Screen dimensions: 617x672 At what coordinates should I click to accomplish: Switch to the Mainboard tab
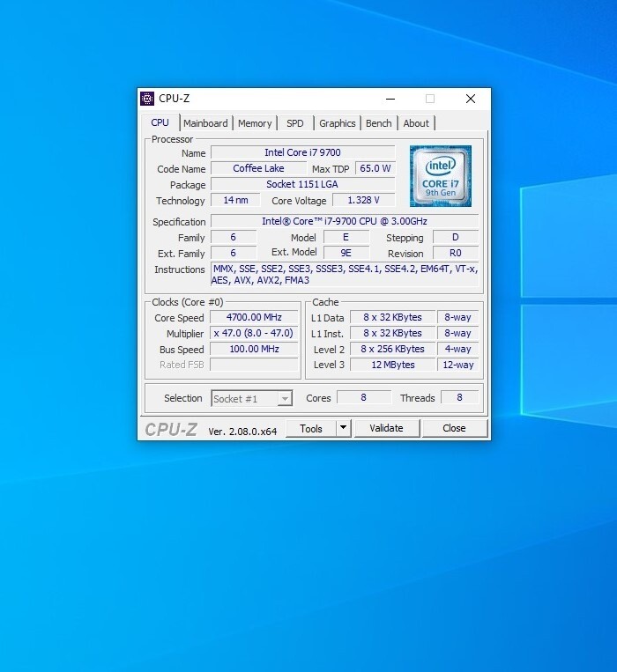tap(205, 123)
